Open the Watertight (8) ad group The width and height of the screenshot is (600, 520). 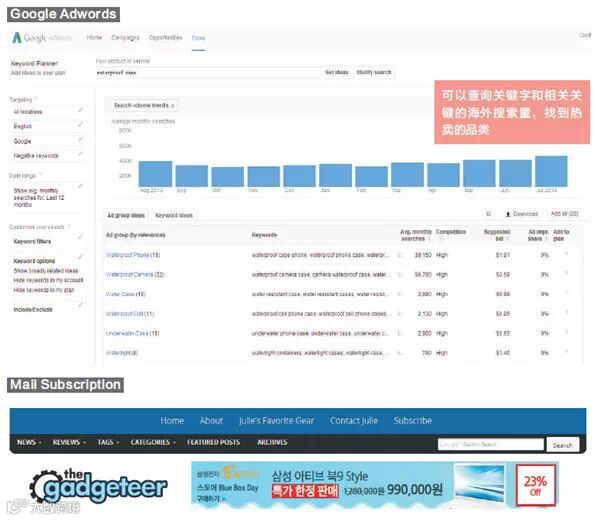[x=122, y=353]
